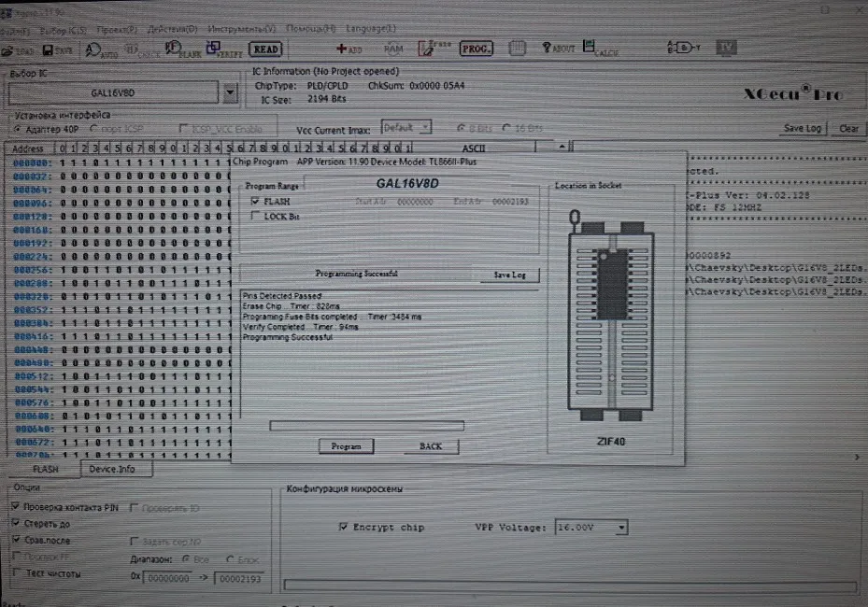Viewport: 868px width, 607px height.
Task: Click the start address 00000000 field
Action: coord(168,578)
